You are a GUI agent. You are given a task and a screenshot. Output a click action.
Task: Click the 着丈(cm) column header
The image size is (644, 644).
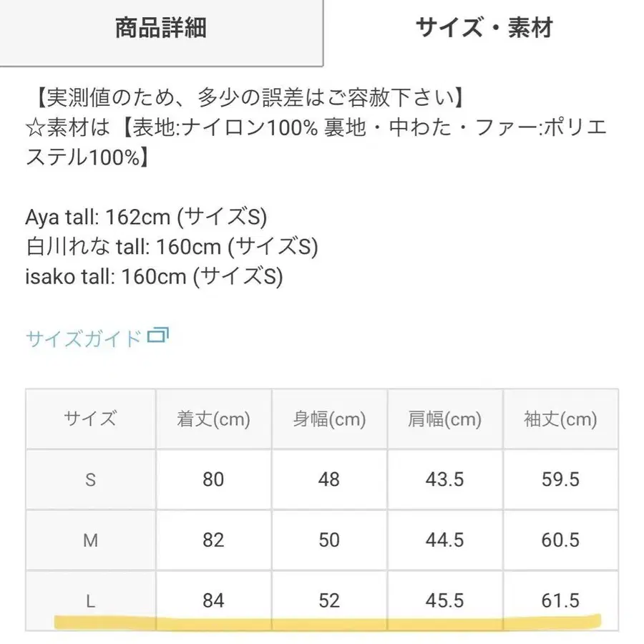tap(213, 419)
